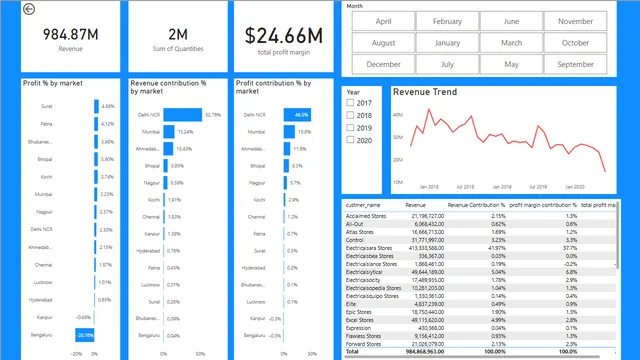Click Electricalslance Stores customer row
This screenshot has height=360, width=640.
coord(480,264)
